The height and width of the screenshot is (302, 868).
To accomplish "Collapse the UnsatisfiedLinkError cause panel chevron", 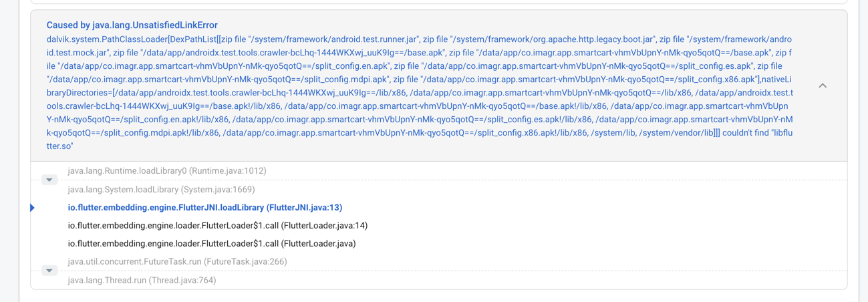I will [x=823, y=86].
